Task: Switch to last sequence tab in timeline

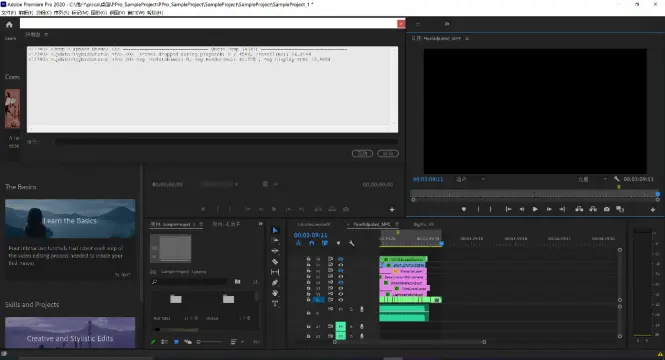Action: pyautogui.click(x=424, y=224)
